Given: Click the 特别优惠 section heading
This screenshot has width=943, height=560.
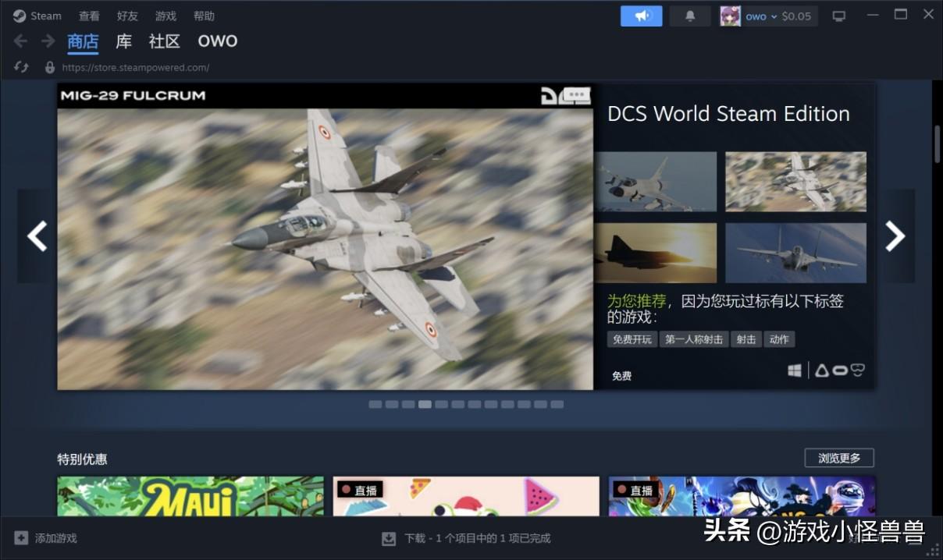Looking at the screenshot, I should coord(82,459).
